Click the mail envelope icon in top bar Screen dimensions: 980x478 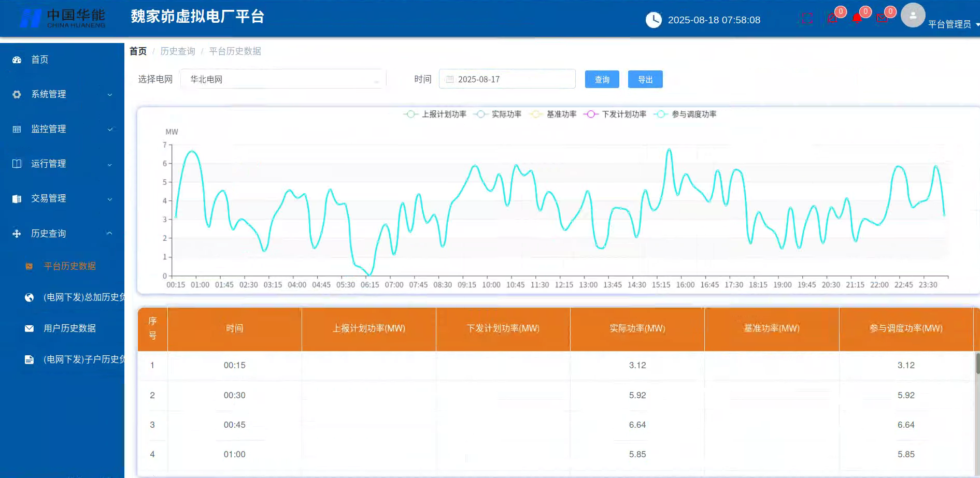[x=883, y=17]
